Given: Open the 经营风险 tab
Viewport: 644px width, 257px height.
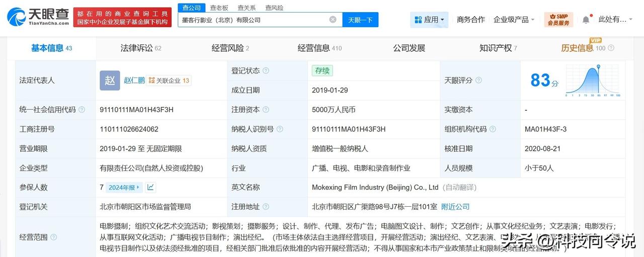Looking at the screenshot, I should pyautogui.click(x=230, y=48).
